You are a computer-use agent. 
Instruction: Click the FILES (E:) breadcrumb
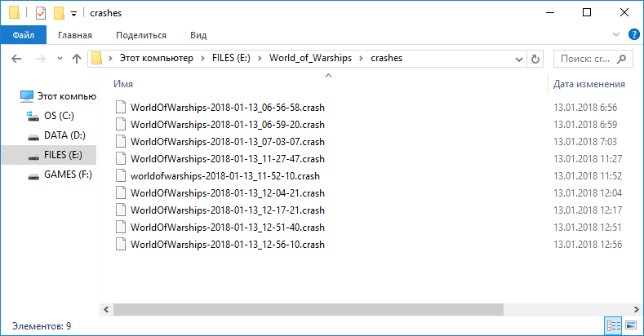pyautogui.click(x=231, y=58)
